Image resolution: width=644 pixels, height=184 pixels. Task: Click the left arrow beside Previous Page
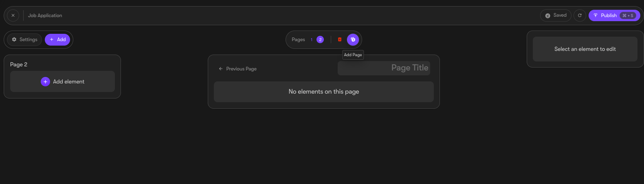pyautogui.click(x=221, y=69)
